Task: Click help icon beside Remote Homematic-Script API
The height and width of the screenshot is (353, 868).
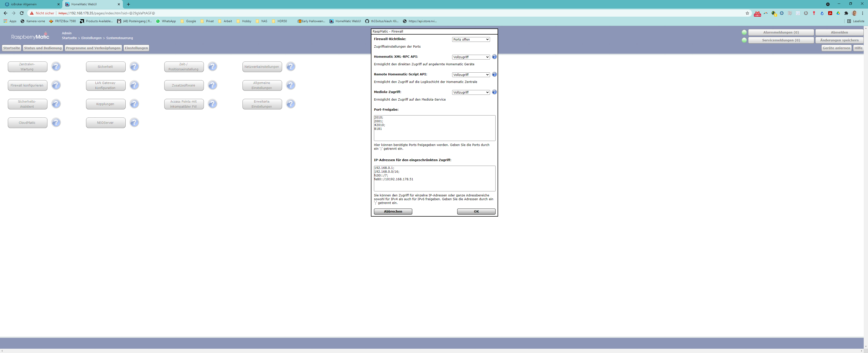Action: pyautogui.click(x=494, y=74)
